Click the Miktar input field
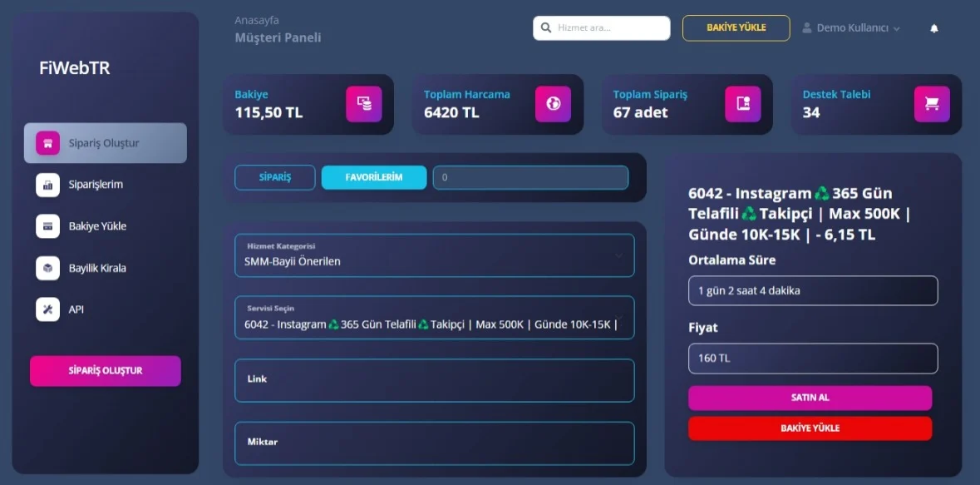 (435, 443)
